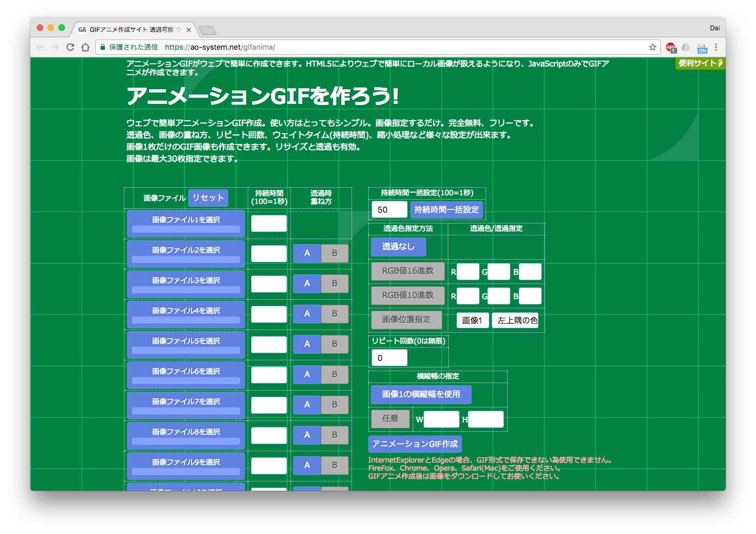Bookmark this page with the star icon
The image size is (756, 534).
click(653, 47)
